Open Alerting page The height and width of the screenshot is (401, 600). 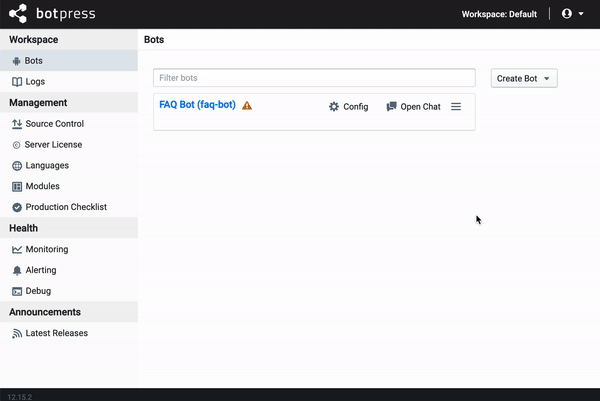click(x=69, y=270)
